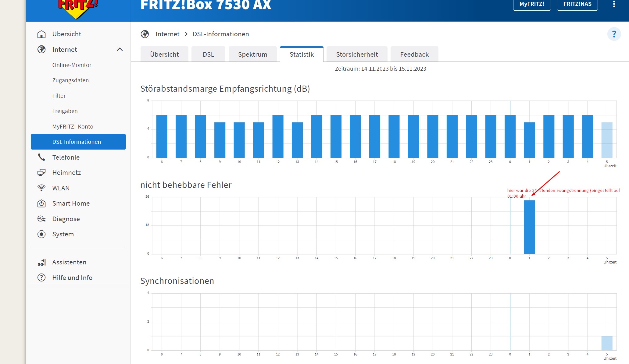Click the Internet globe icon in sidebar
Viewport: 629px width, 364px height.
pos(41,49)
